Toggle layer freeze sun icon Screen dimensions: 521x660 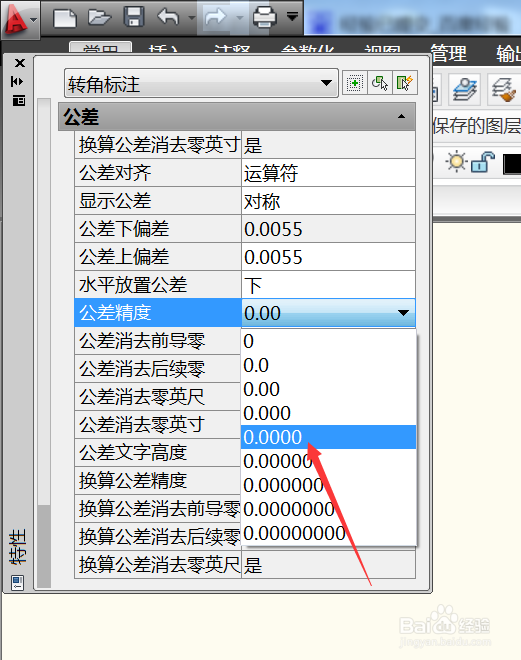click(x=456, y=162)
